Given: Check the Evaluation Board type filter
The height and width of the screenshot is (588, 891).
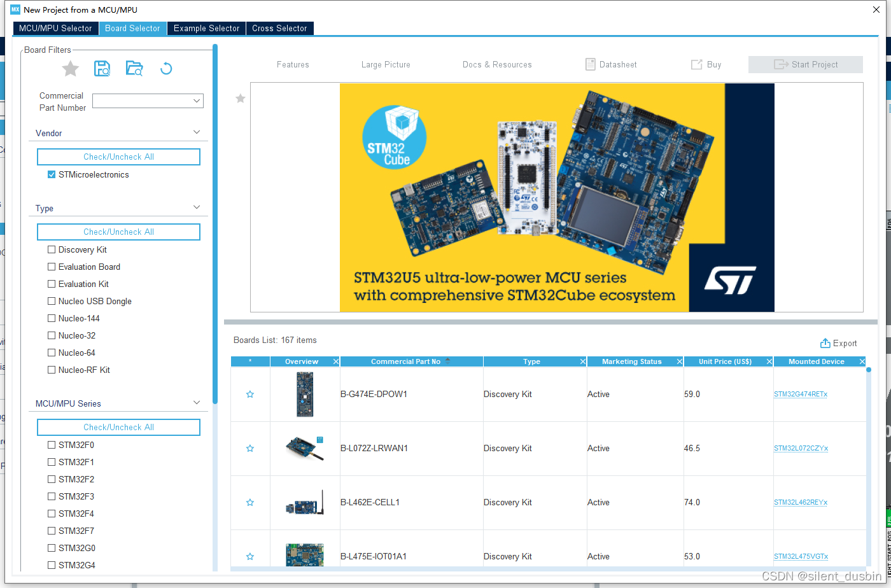Looking at the screenshot, I should coord(52,267).
